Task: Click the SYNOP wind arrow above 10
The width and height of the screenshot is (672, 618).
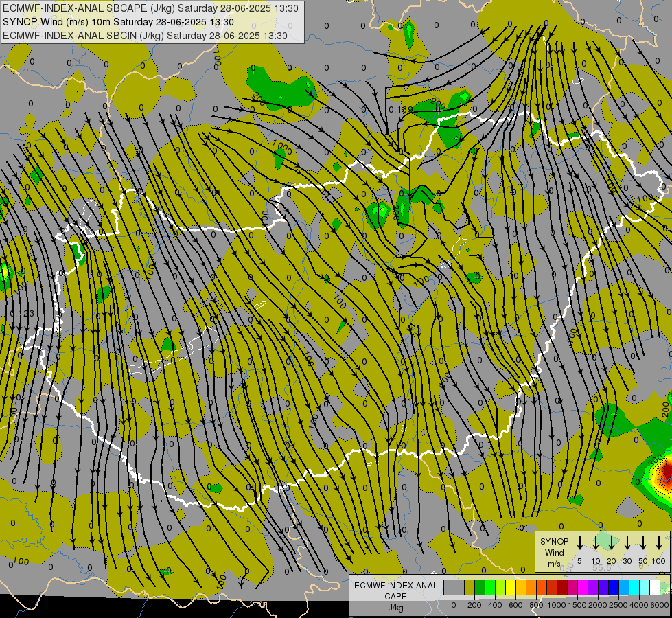Action: point(595,543)
